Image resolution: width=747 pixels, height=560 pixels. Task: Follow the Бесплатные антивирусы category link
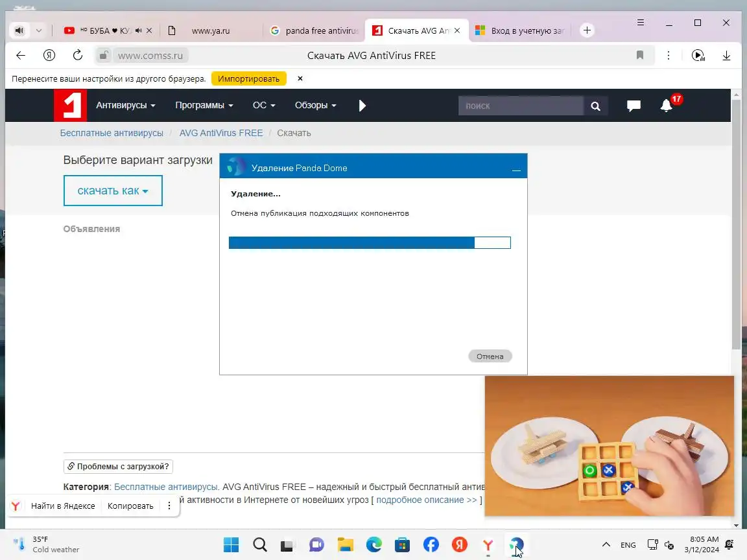[166, 487]
